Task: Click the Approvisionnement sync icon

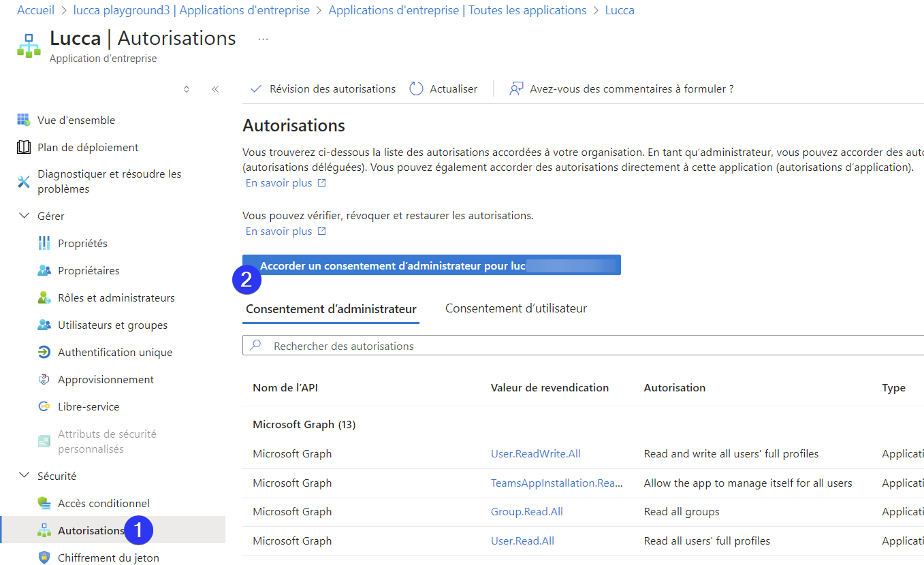Action: tap(44, 379)
